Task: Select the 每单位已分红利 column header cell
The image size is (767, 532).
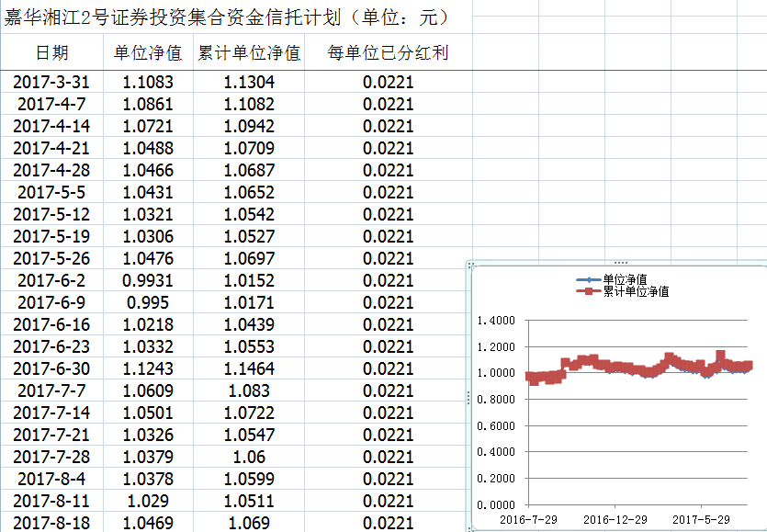Action: (388, 53)
